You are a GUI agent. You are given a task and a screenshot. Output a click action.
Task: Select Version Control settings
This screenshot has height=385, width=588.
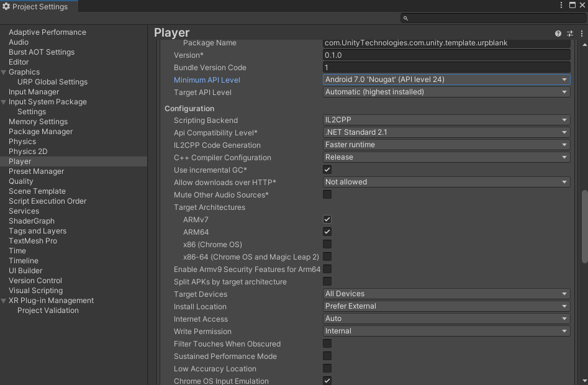point(35,281)
